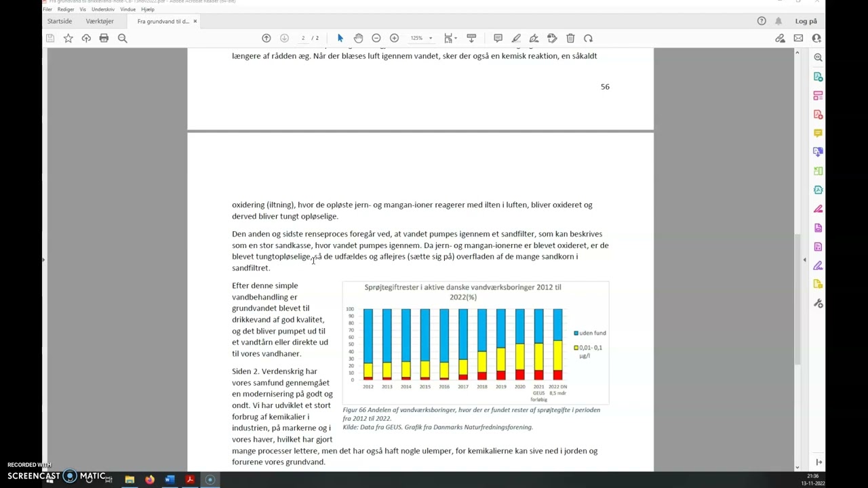Click the chart title 'Sprøjtegiftrester i aktive danske vandværksboringer'

pos(462,292)
